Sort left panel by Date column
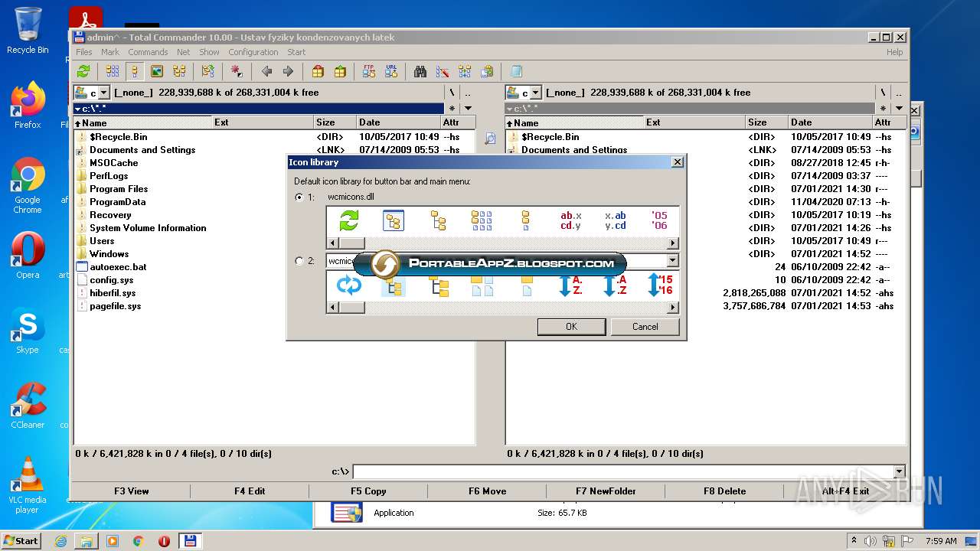The width and height of the screenshot is (980, 551). click(399, 122)
